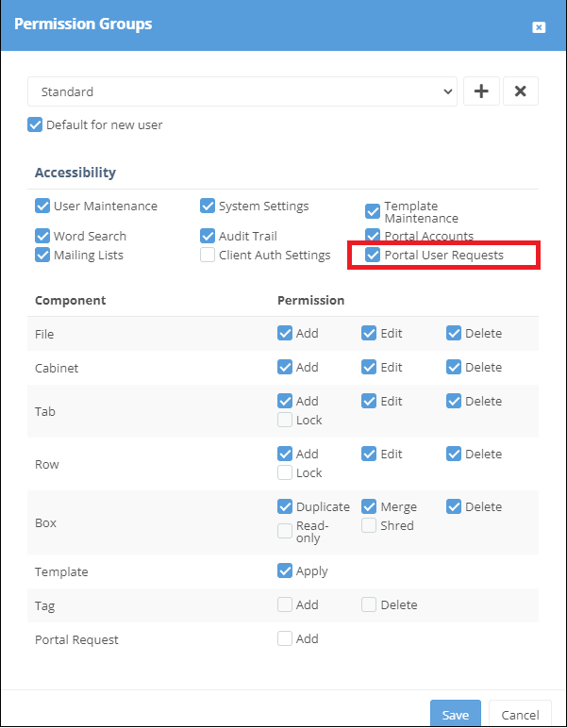The image size is (567, 728).
Task: Toggle Duplicate permission for Box
Action: click(x=285, y=506)
